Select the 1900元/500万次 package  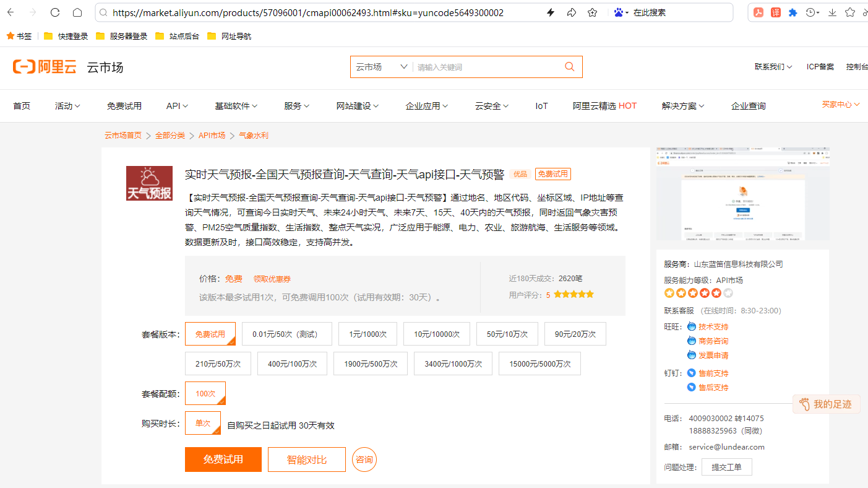[x=371, y=364]
